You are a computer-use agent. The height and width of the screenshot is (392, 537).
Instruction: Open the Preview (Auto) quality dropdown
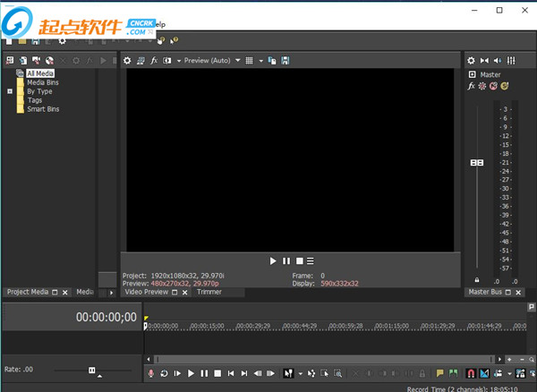(211, 61)
